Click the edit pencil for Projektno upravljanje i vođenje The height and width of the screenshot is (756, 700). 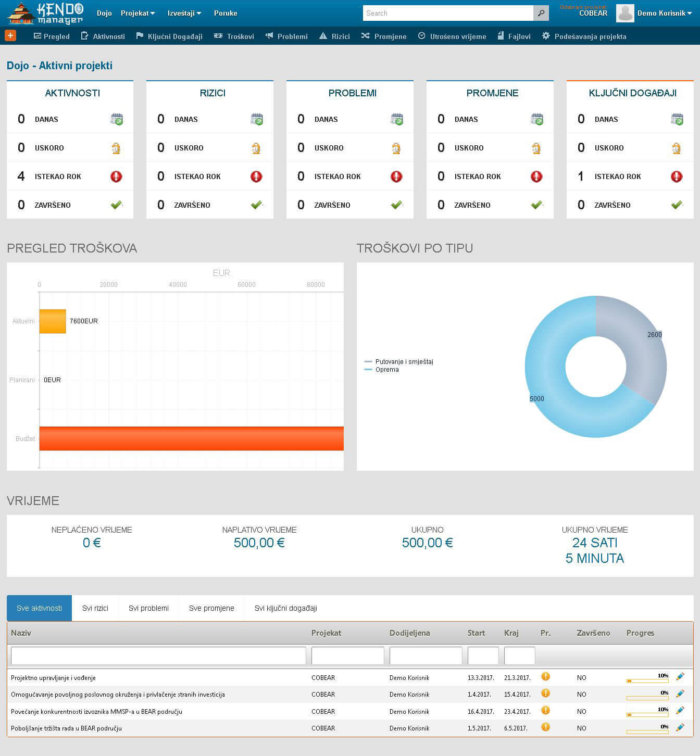(680, 677)
